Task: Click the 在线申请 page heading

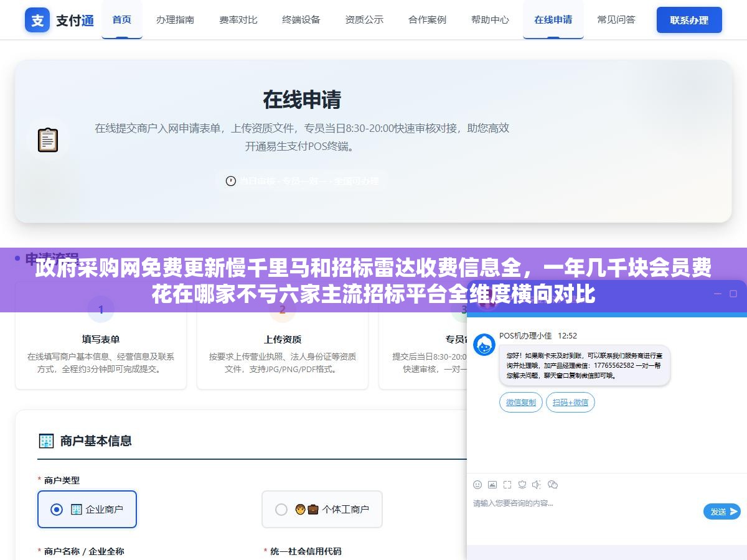Action: [x=302, y=100]
